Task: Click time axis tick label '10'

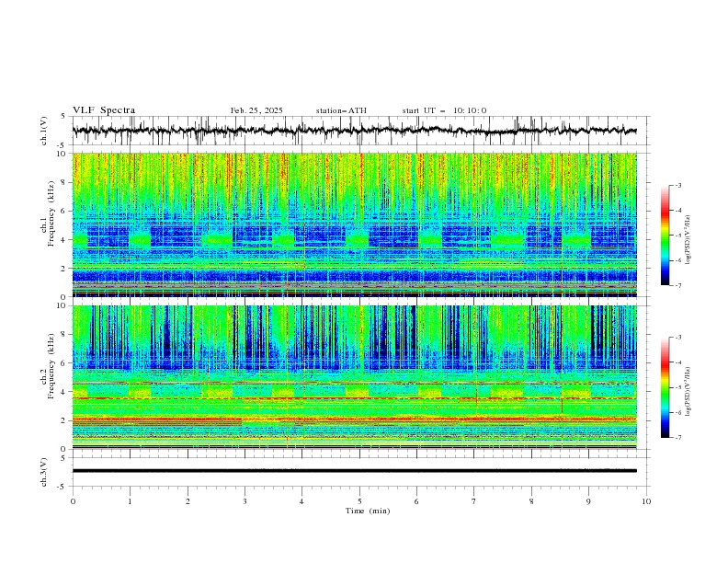Action: [x=646, y=501]
